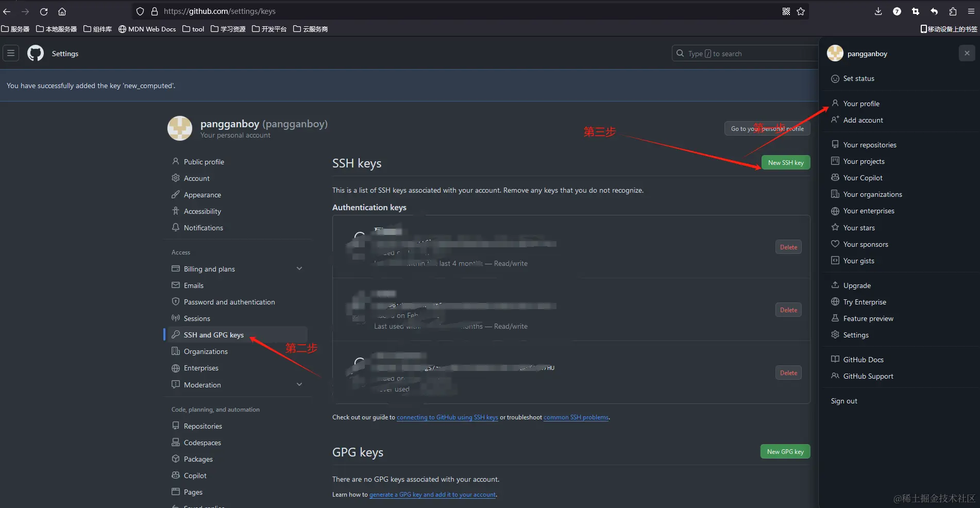View Sessions settings
Image resolution: width=980 pixels, height=508 pixels.
coord(197,318)
